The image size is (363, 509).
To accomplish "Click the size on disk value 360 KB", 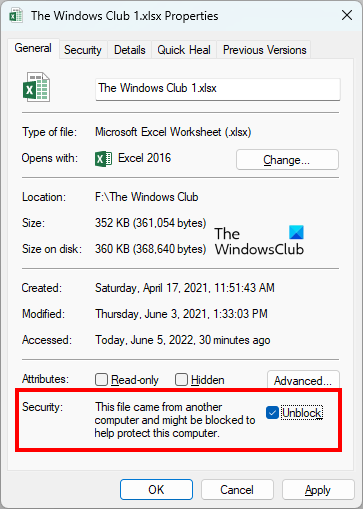I will (x=151, y=249).
